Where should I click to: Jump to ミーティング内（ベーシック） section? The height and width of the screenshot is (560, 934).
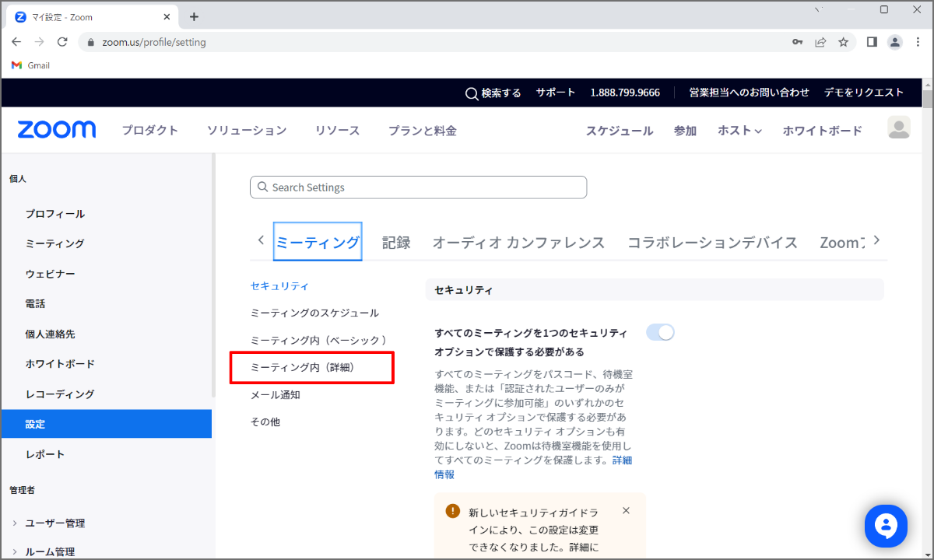[x=318, y=340]
